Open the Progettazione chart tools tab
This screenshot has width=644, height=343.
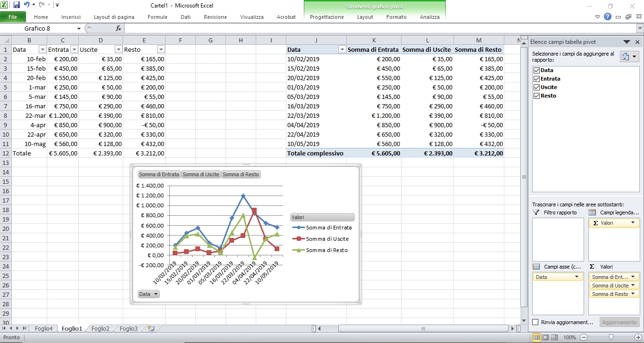click(327, 17)
